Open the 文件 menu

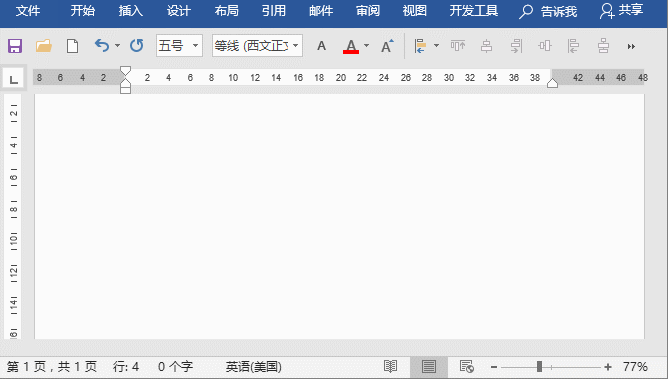point(28,11)
